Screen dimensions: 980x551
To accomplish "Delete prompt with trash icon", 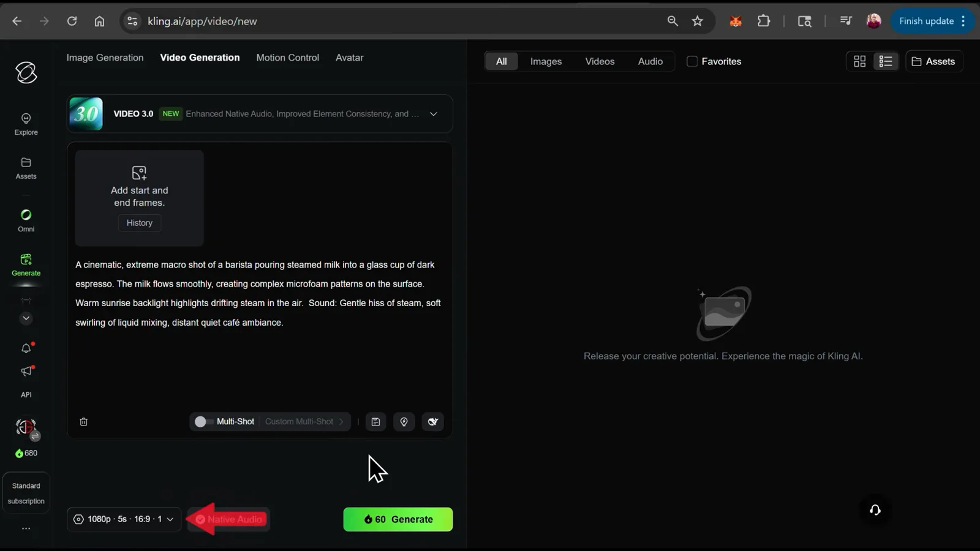I will pos(84,422).
